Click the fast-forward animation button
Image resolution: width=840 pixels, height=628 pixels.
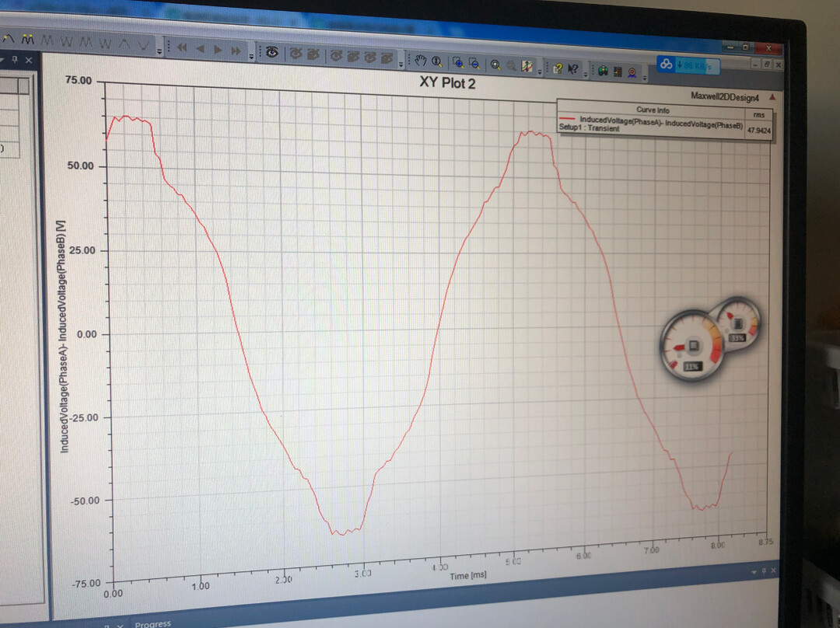(x=236, y=51)
